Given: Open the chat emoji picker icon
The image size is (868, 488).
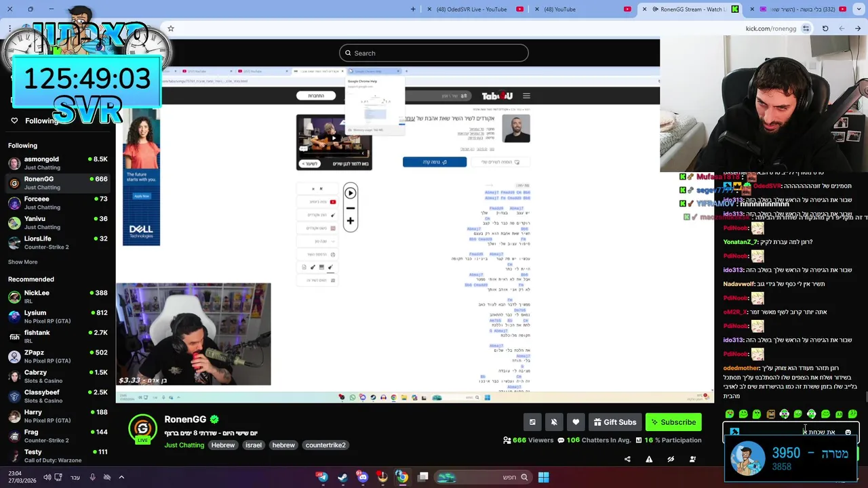Looking at the screenshot, I should pos(848,432).
